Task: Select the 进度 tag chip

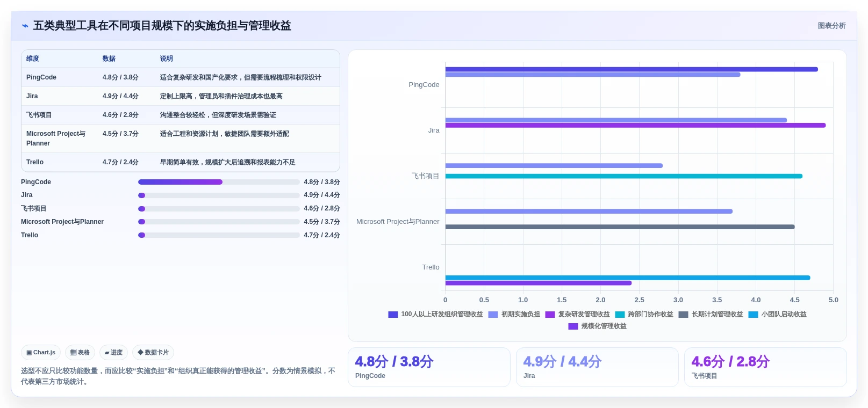Action: click(x=113, y=353)
